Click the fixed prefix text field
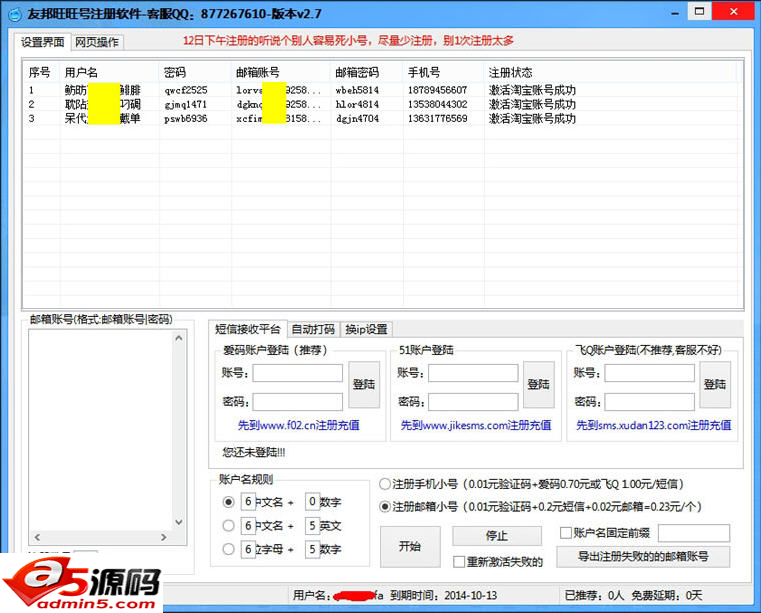Image resolution: width=761 pixels, height=613 pixels. click(x=694, y=533)
